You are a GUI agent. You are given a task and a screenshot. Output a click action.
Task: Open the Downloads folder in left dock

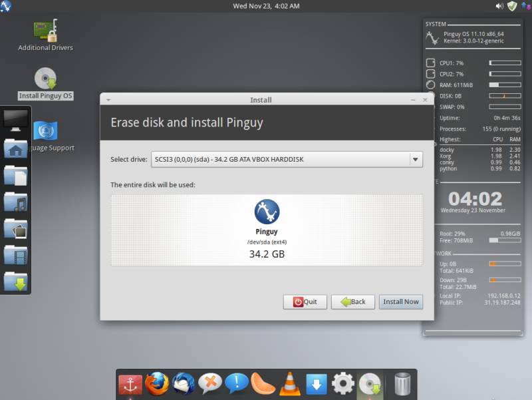[15, 282]
